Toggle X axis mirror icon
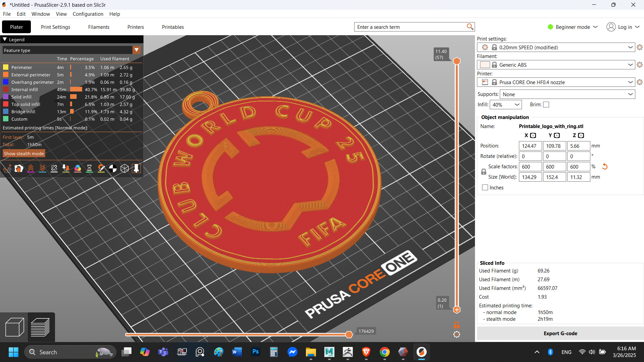 tap(533, 135)
